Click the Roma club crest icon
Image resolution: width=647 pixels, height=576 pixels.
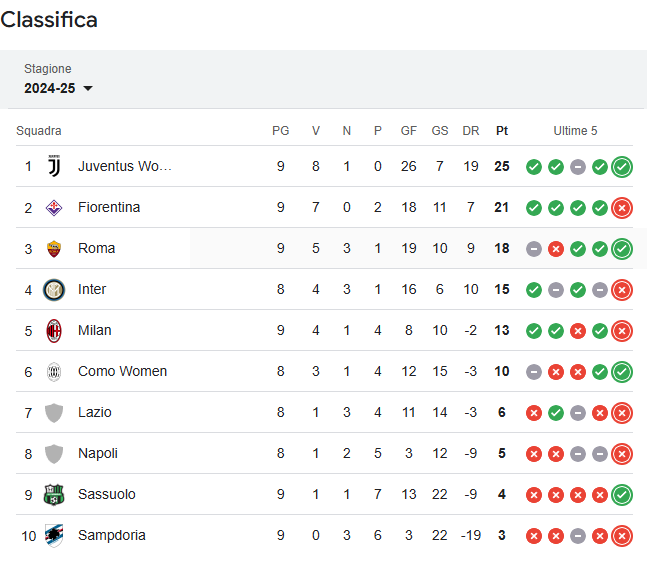pyautogui.click(x=54, y=249)
